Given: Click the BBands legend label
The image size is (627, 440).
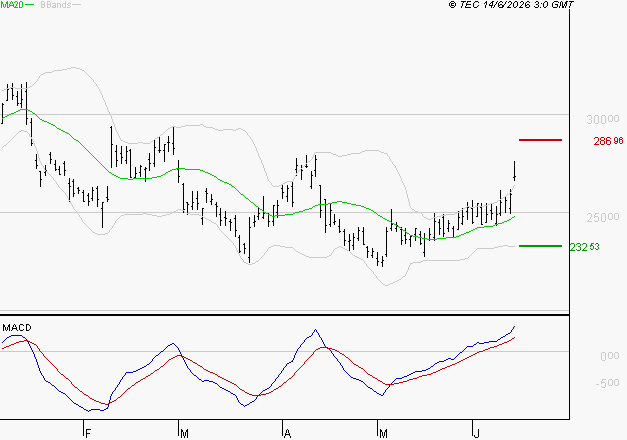Looking at the screenshot, I should click(56, 5).
